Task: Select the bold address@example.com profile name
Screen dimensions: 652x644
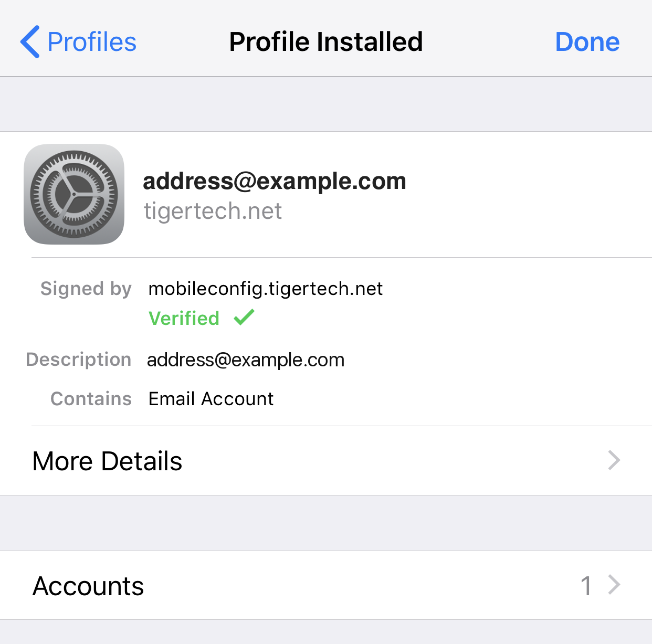Action: (x=275, y=181)
